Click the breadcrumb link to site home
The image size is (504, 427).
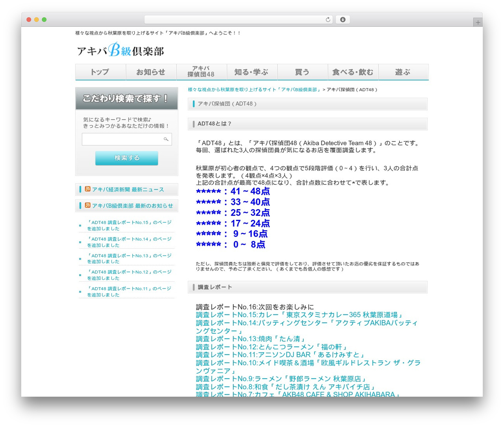tap(254, 89)
